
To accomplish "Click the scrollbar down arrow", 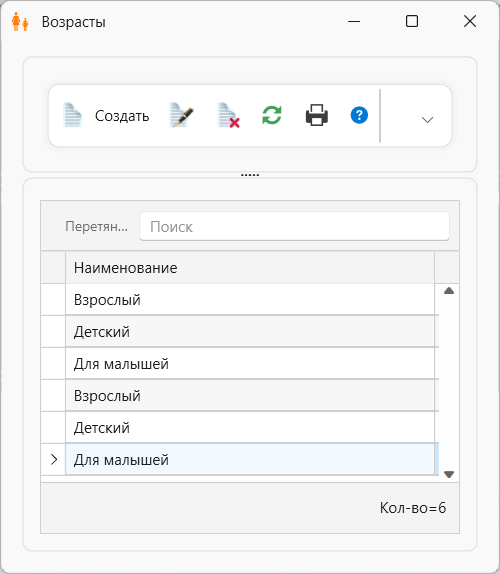I will point(449,474).
